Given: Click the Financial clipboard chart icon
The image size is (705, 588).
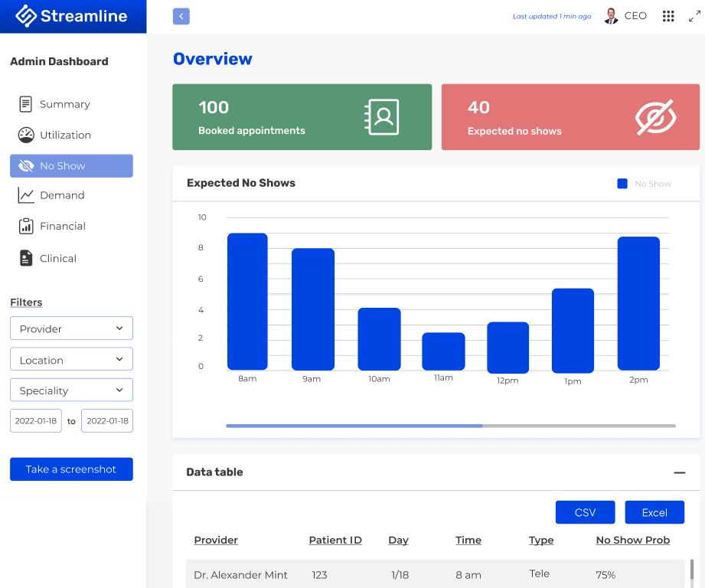Looking at the screenshot, I should click(x=26, y=226).
